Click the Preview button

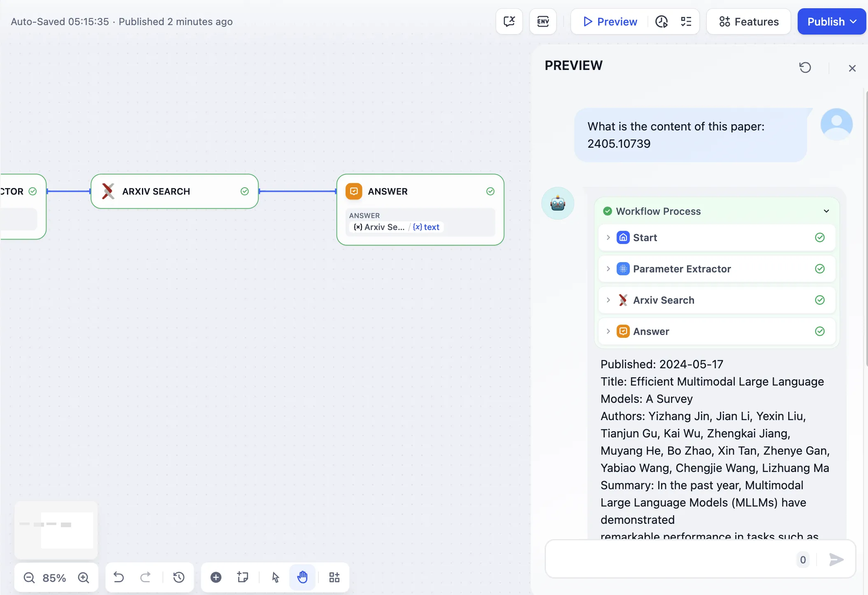610,21
